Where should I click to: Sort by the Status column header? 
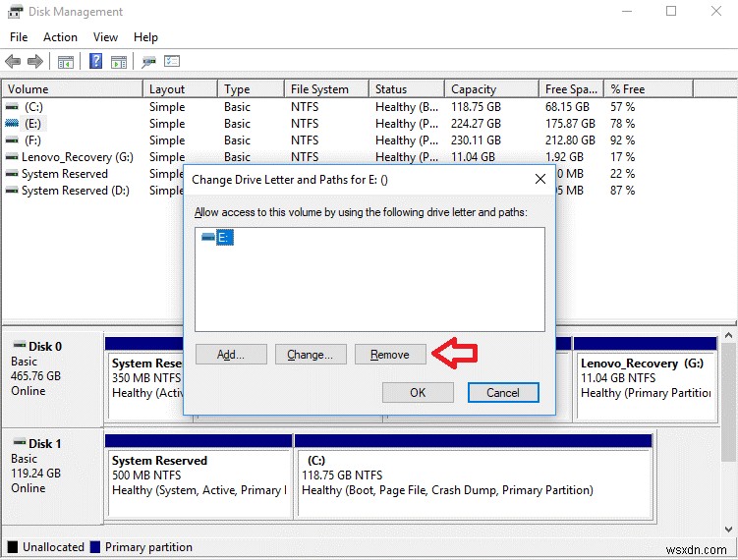click(407, 89)
